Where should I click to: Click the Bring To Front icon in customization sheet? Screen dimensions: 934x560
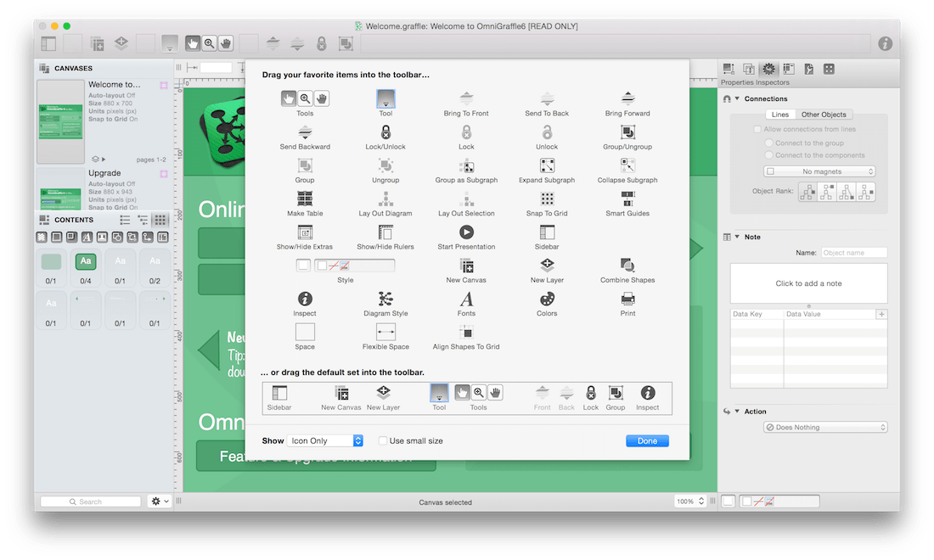(466, 98)
